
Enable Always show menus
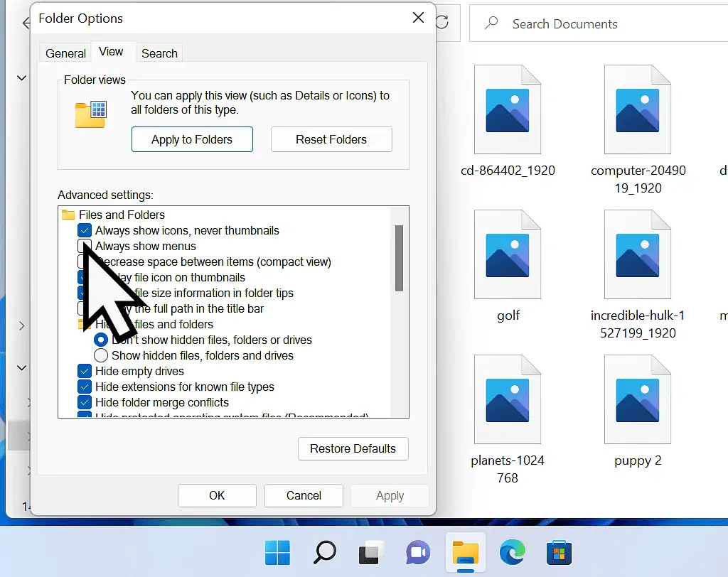click(85, 246)
